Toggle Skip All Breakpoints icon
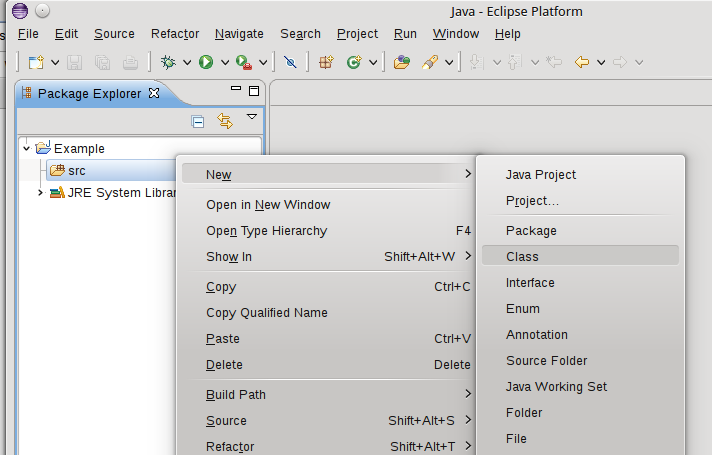Image resolution: width=712 pixels, height=455 pixels. pos(290,62)
